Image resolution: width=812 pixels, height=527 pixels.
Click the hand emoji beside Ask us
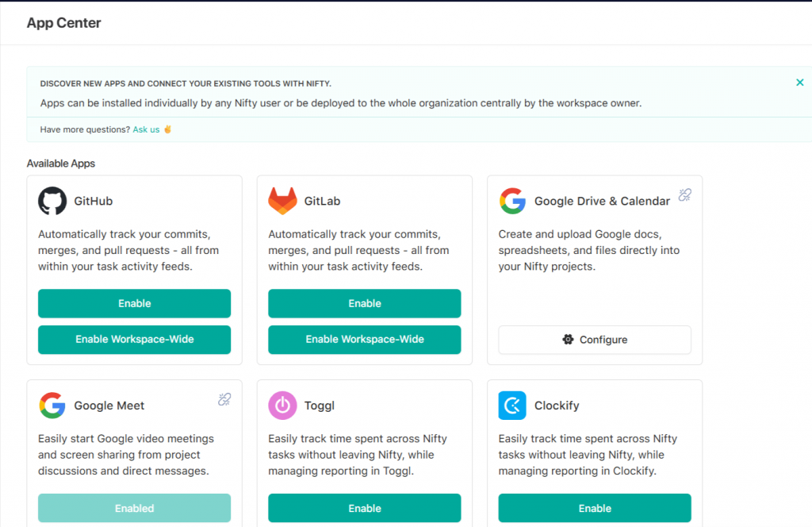point(168,129)
